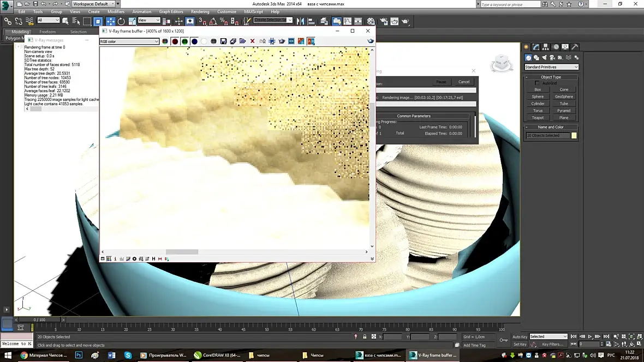Image resolution: width=644 pixels, height=362 pixels.
Task: Toggle red channel in V-Ray frame buffer
Action: pyautogui.click(x=175, y=41)
